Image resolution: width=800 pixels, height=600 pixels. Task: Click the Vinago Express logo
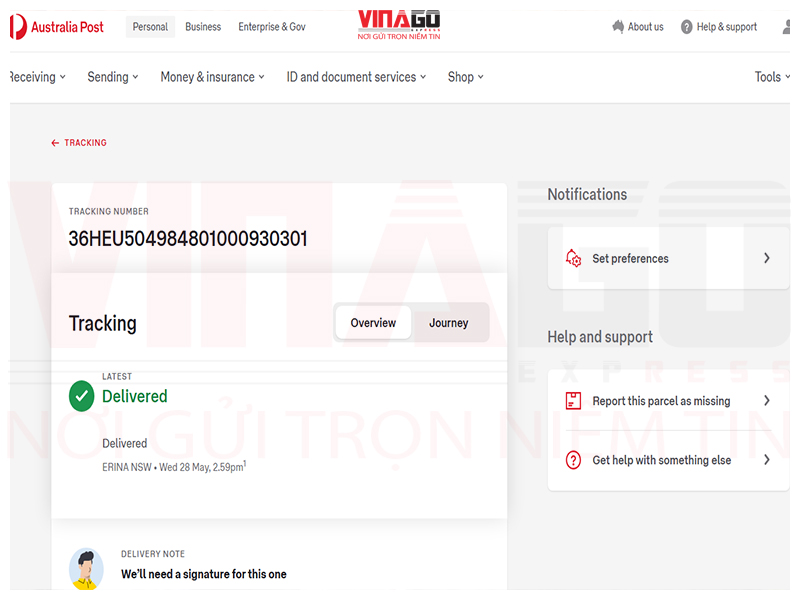[399, 24]
